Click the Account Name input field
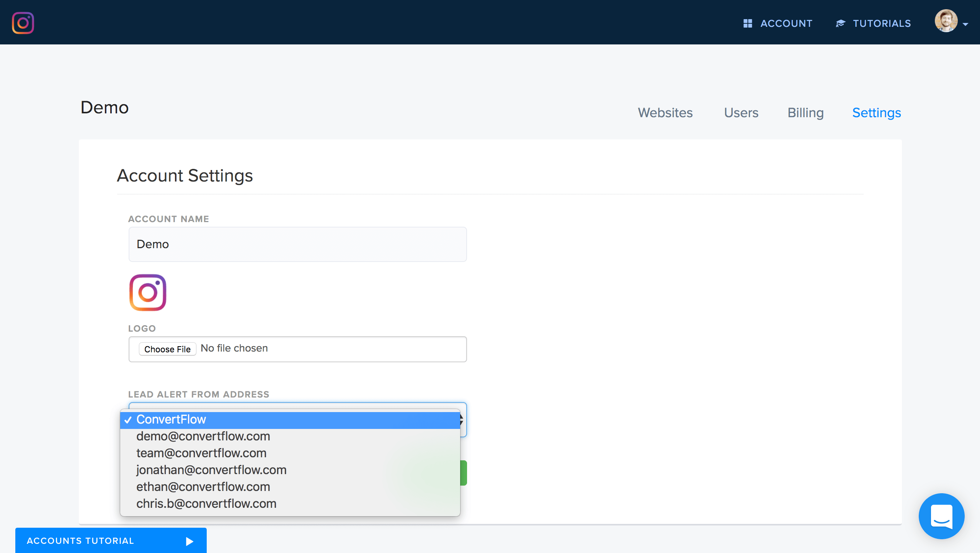The height and width of the screenshot is (553, 980). [x=297, y=244]
